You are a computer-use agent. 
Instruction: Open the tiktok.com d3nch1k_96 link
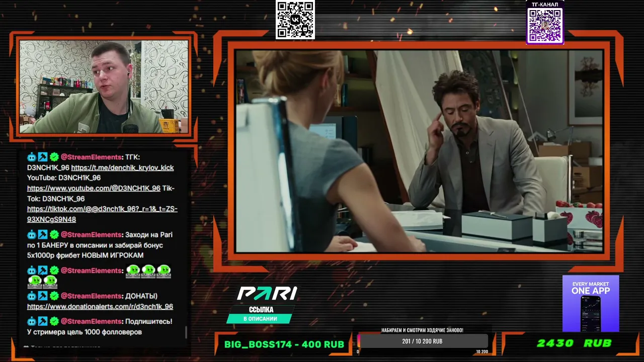coord(102,214)
